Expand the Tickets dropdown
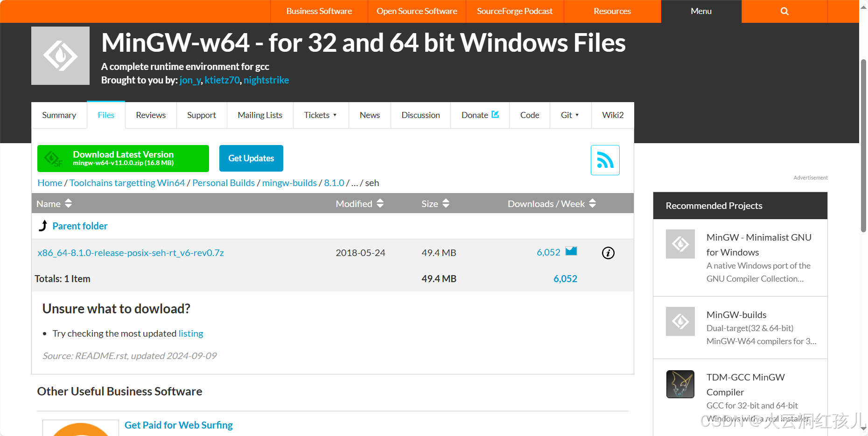Image resolution: width=868 pixels, height=436 pixels. pyautogui.click(x=321, y=115)
